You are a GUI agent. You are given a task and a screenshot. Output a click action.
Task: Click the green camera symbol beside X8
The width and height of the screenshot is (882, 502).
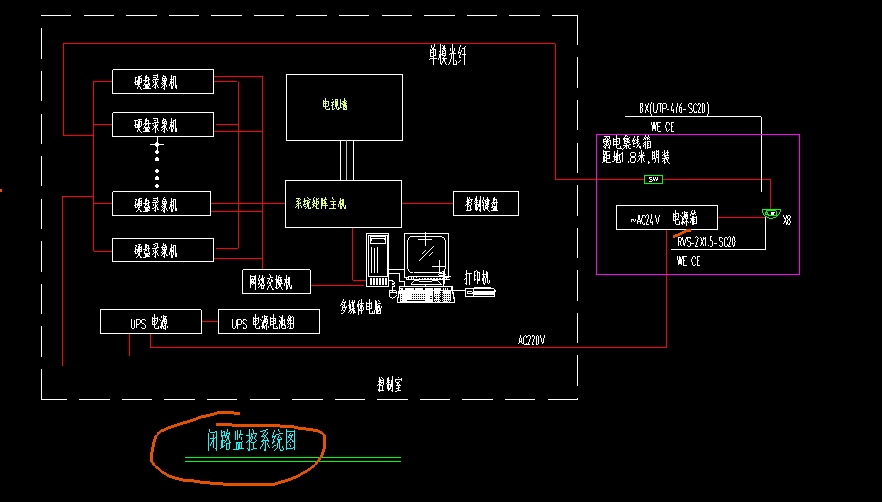[x=771, y=213]
